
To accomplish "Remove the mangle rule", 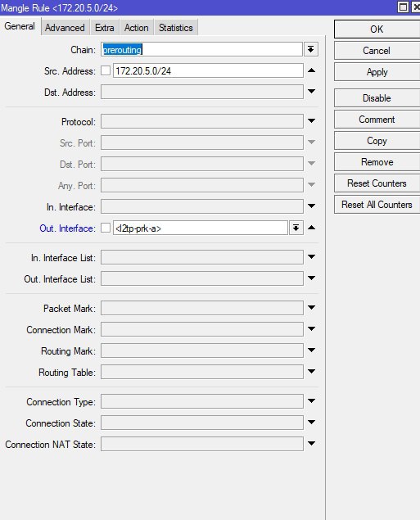I will tap(377, 162).
